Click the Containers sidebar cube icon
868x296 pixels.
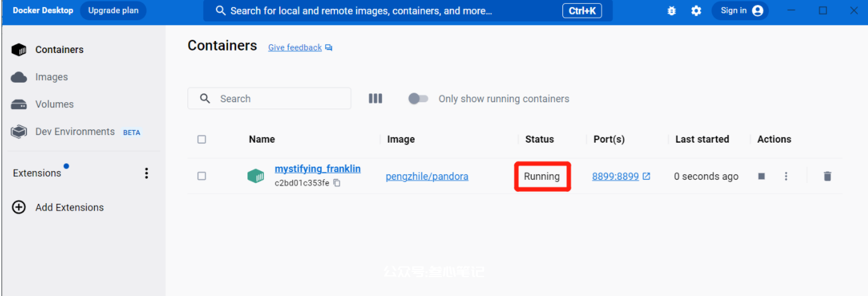(x=19, y=50)
